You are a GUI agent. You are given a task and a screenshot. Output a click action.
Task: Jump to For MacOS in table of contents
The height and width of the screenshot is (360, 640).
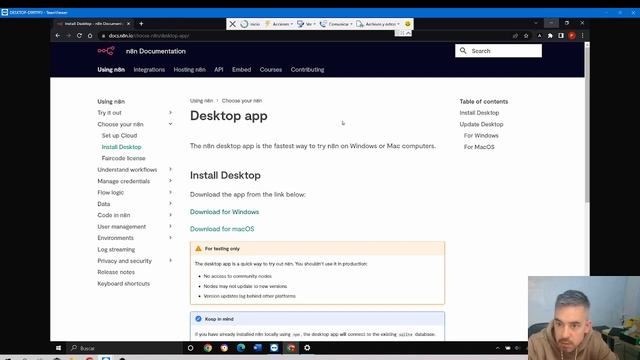(x=479, y=147)
